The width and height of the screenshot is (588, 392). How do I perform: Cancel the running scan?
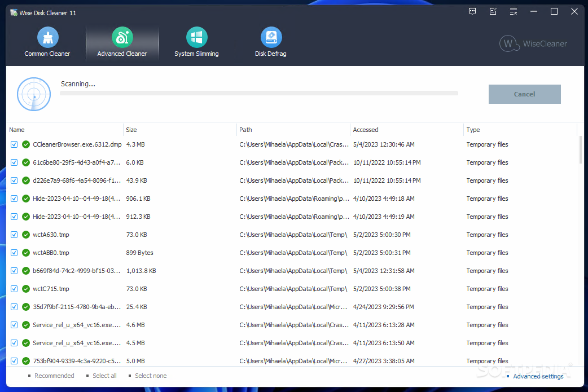point(524,94)
